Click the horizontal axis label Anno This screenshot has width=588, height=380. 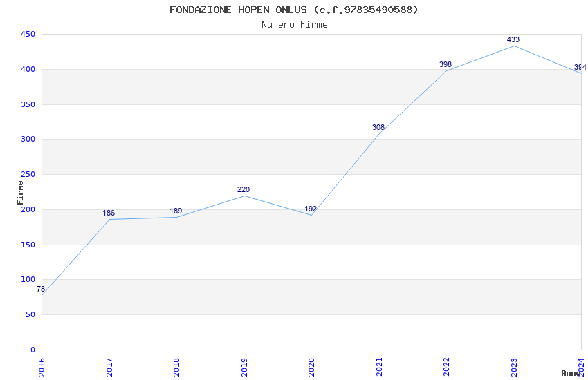(571, 373)
